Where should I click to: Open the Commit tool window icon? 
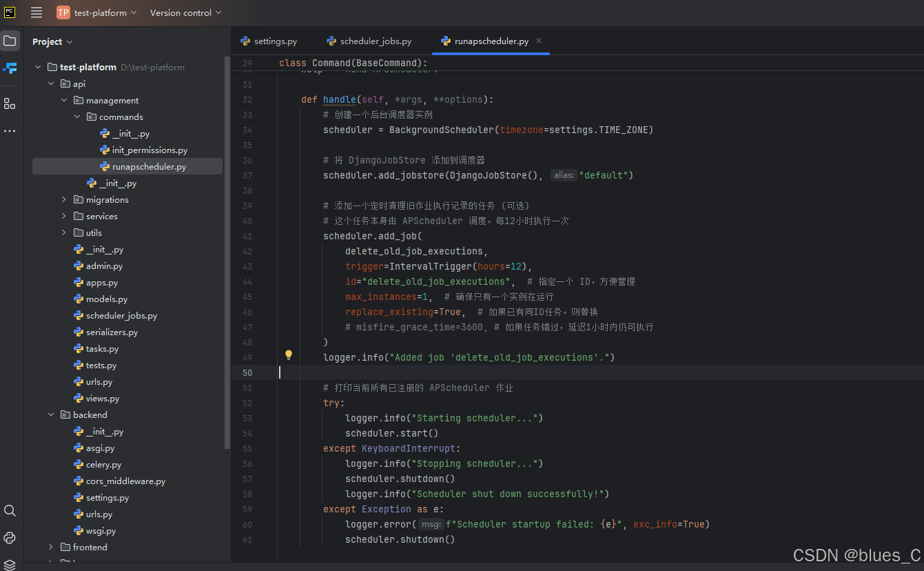(10, 68)
